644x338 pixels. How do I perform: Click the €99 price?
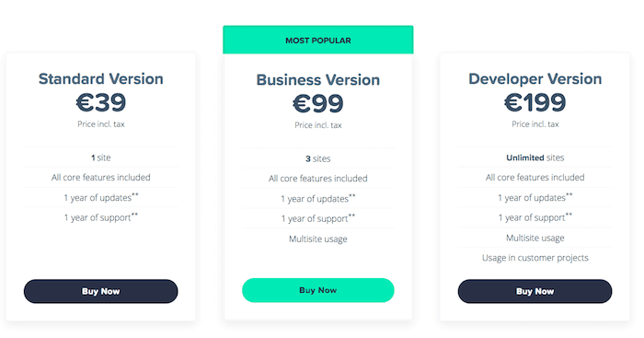pyautogui.click(x=318, y=104)
